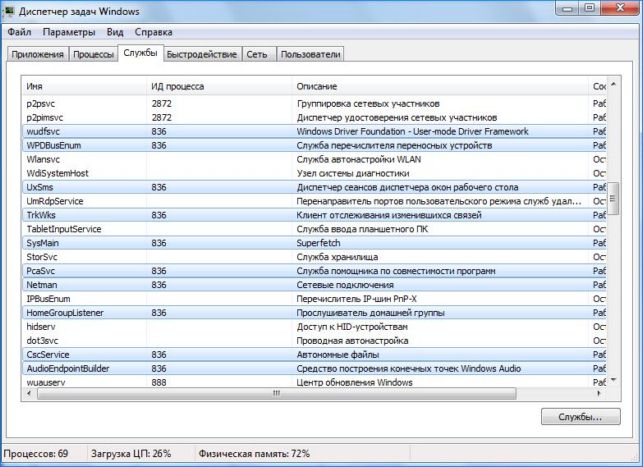Click the Superfetch description cell
This screenshot has height=467, width=643.
pos(319,243)
